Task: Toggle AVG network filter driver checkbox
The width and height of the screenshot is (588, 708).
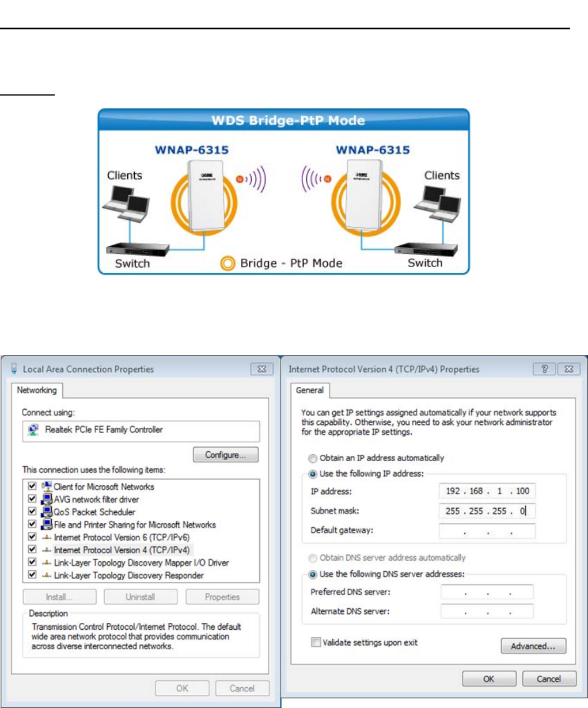Action: [x=32, y=499]
